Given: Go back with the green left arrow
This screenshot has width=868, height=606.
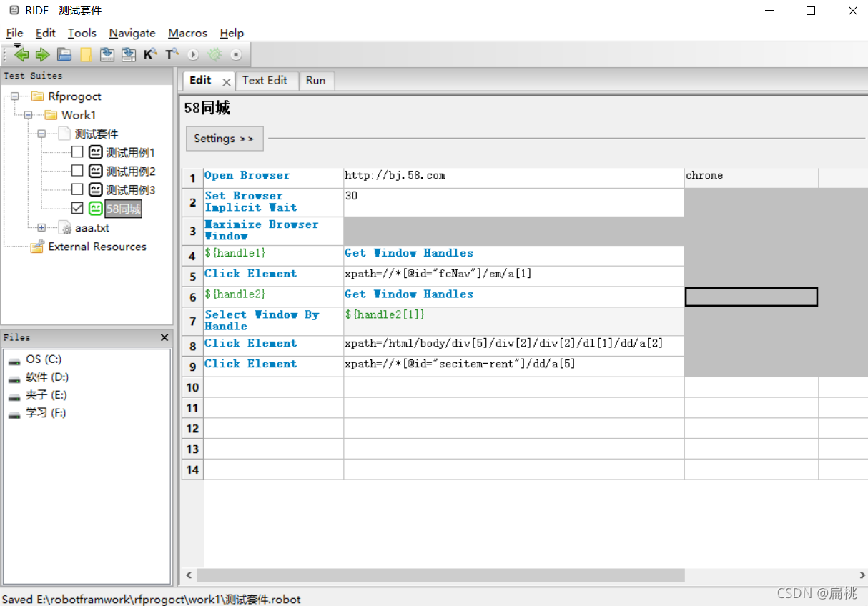Looking at the screenshot, I should point(21,54).
